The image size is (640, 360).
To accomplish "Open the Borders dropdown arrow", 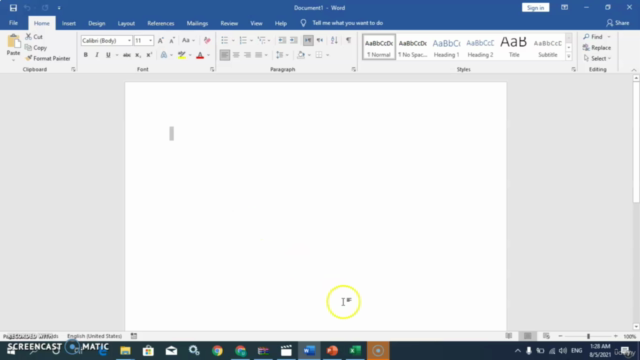I will [x=327, y=55].
